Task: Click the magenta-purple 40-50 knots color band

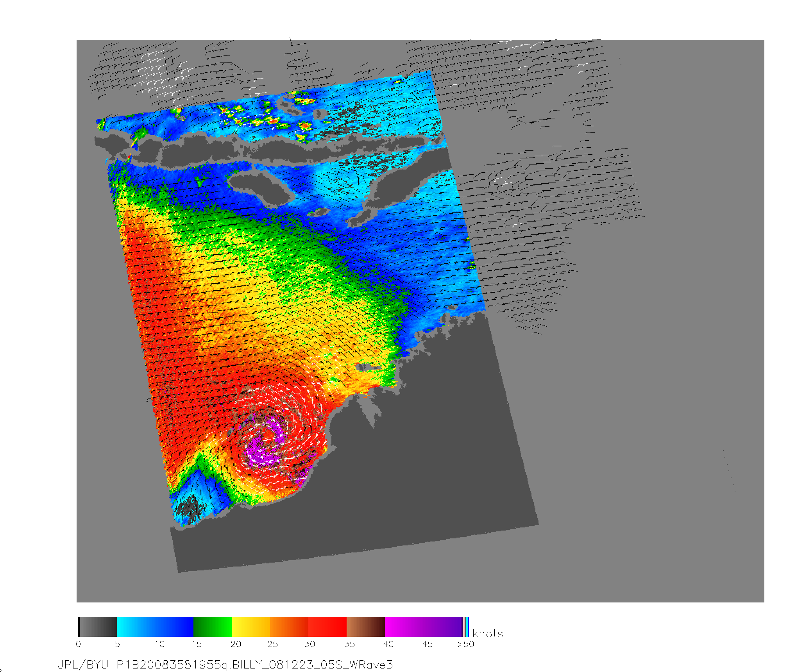Action: click(x=424, y=627)
